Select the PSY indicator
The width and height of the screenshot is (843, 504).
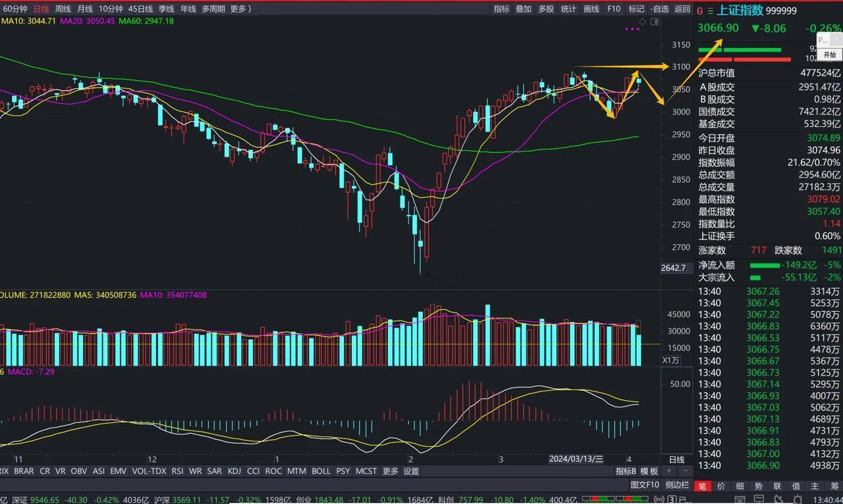click(343, 471)
